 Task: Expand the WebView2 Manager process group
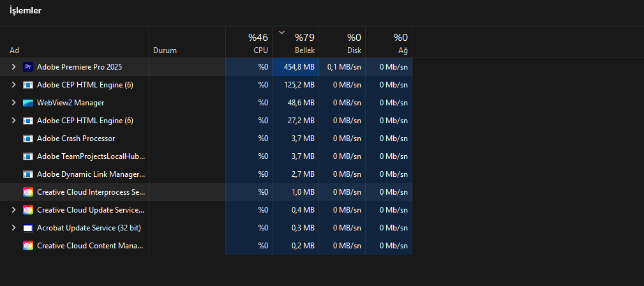tap(13, 103)
